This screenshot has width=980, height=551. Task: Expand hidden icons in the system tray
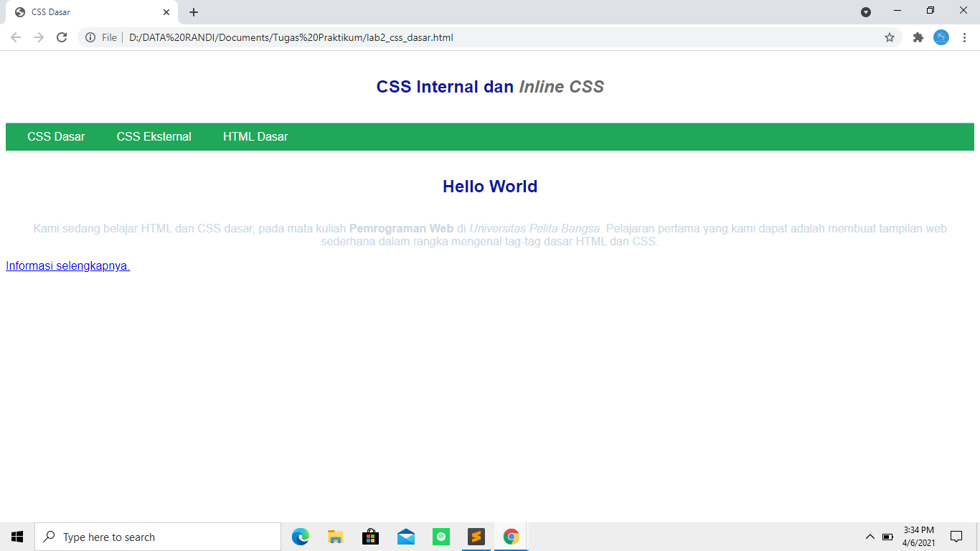868,536
